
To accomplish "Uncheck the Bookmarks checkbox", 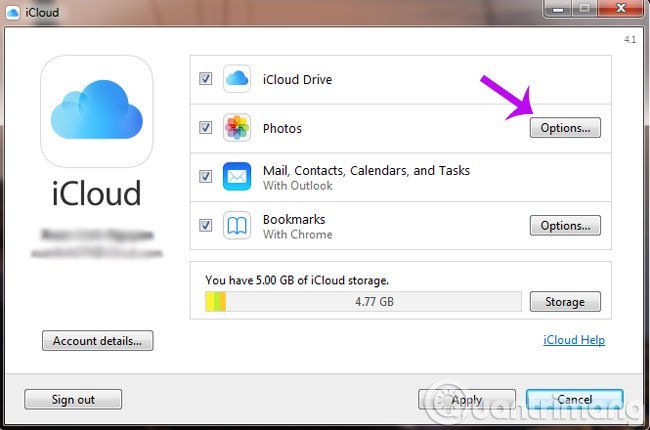I will click(206, 226).
